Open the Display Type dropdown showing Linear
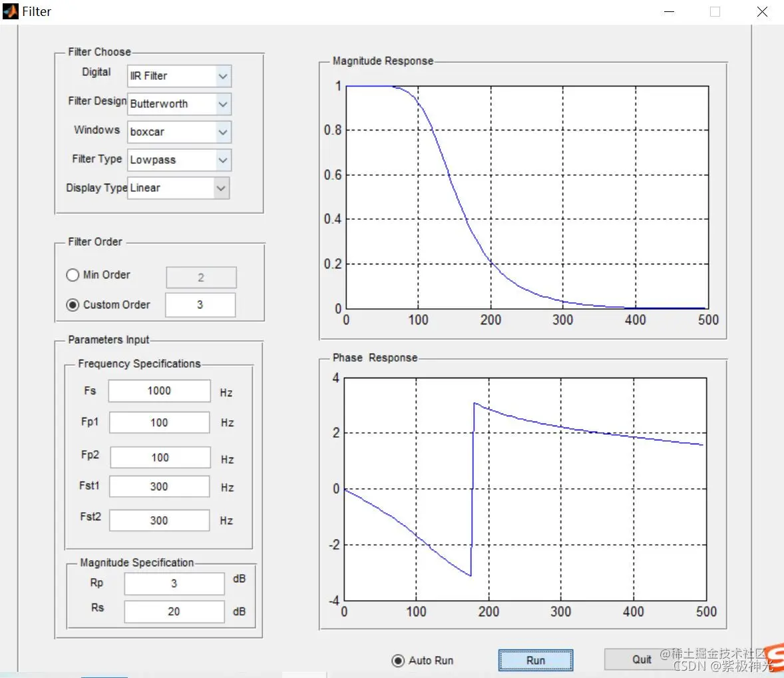The image size is (784, 678). click(x=178, y=188)
